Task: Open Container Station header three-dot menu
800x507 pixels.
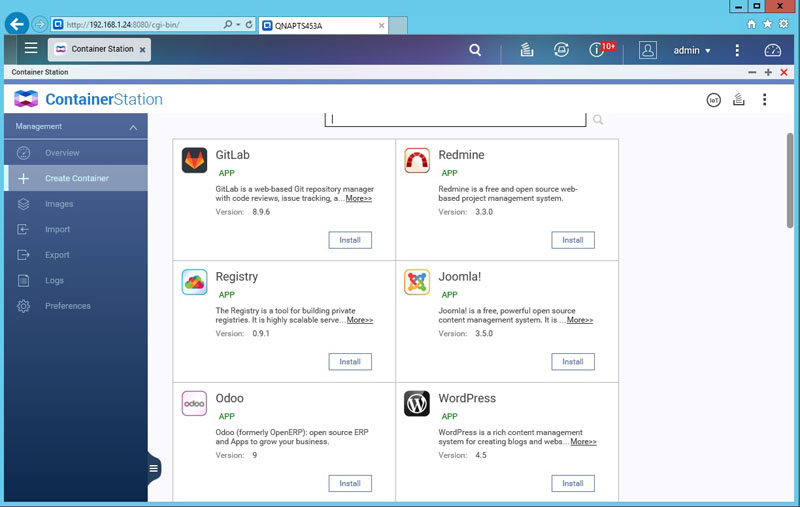Action: [764, 99]
